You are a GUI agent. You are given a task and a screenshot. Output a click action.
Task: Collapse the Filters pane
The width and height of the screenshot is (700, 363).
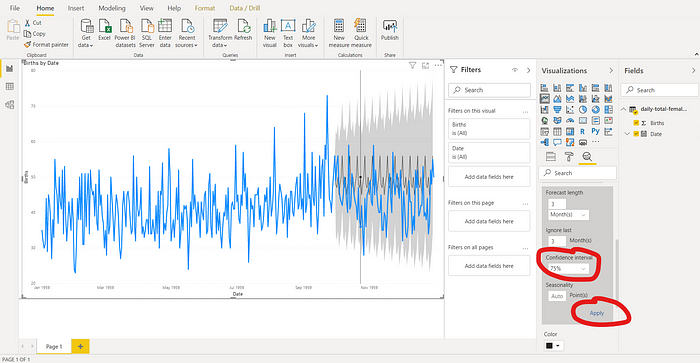click(x=529, y=70)
